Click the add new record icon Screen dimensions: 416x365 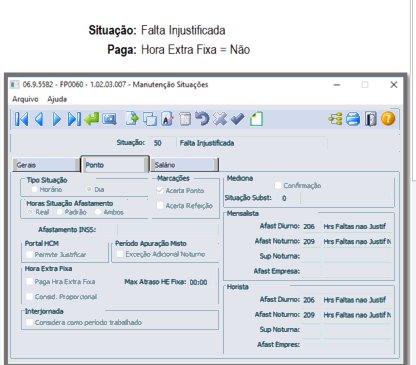pyautogui.click(x=132, y=119)
